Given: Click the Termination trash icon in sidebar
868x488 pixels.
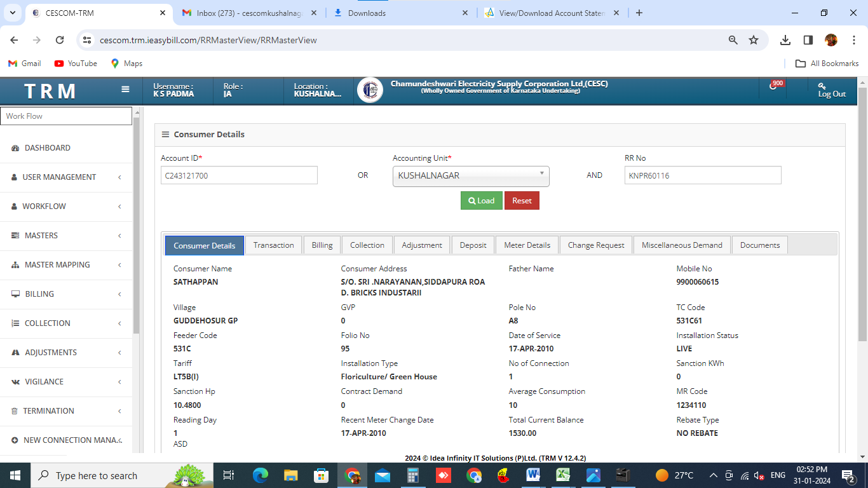Looking at the screenshot, I should coord(15,411).
